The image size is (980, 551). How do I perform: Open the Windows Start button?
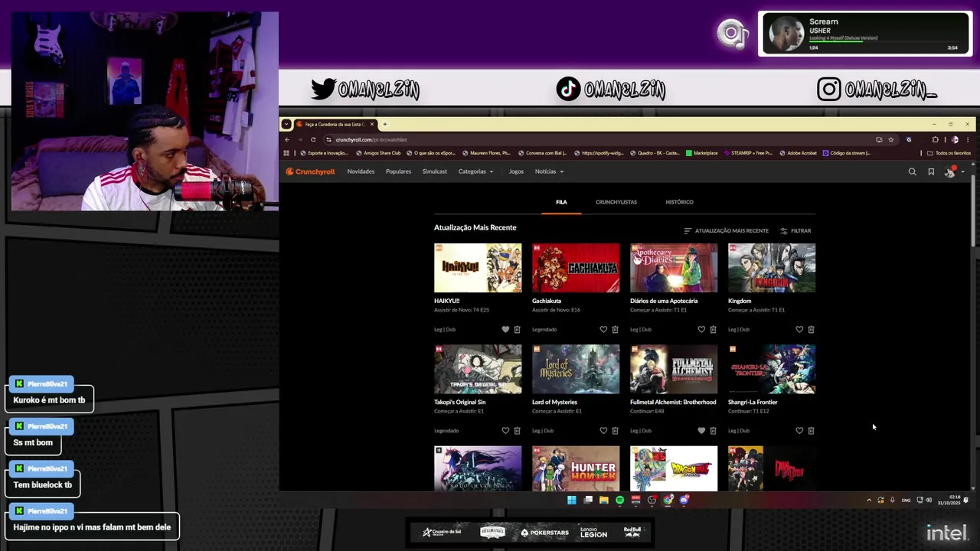point(571,500)
